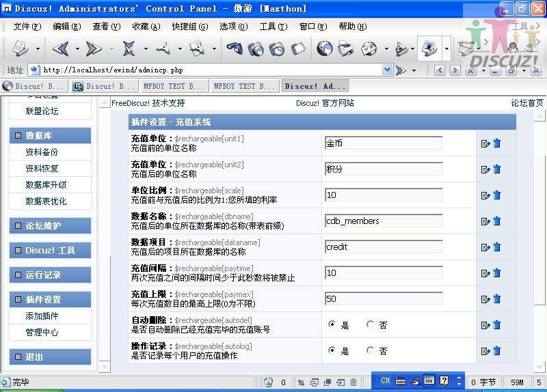Open the 编辑(E) menu
Viewport: 547px width, 392px height.
pos(66,27)
